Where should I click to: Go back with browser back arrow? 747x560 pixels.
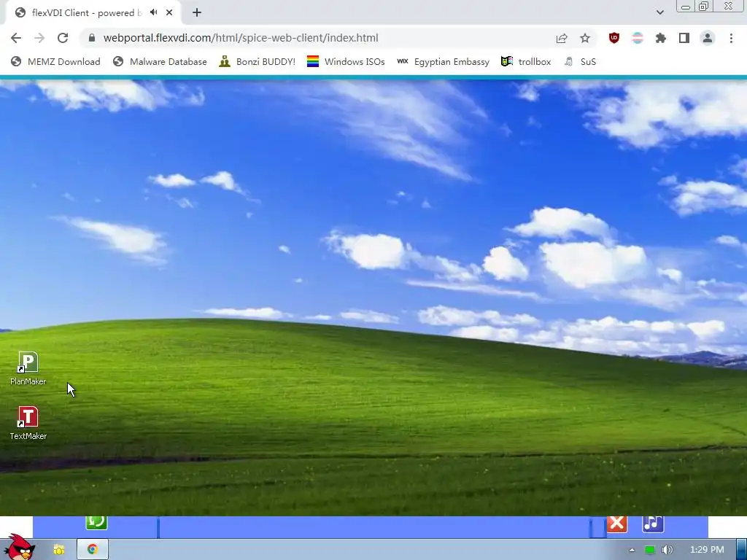[x=16, y=38]
